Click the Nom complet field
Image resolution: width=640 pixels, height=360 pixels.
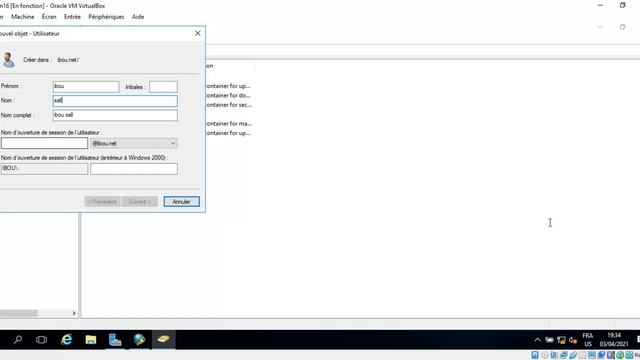(x=115, y=115)
